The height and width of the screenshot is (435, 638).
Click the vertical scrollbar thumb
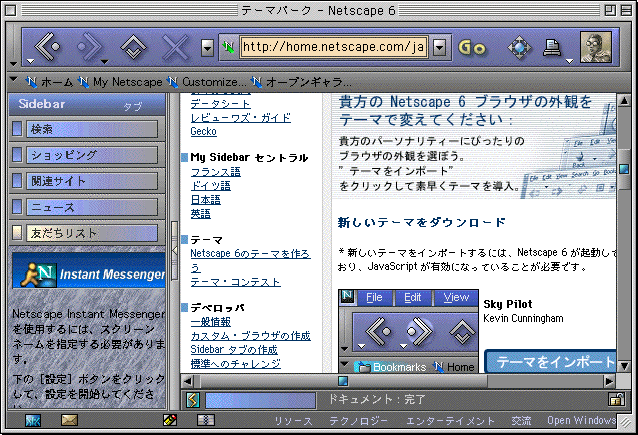[624, 169]
